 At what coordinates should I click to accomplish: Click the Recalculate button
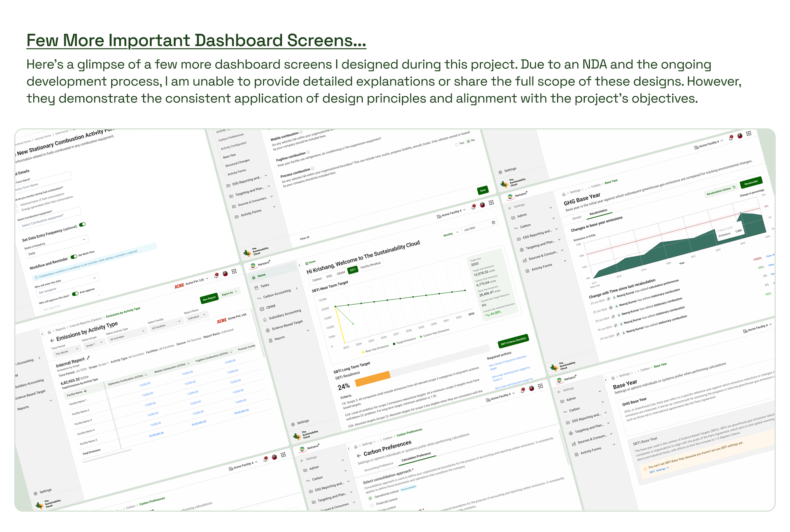pyautogui.click(x=750, y=182)
